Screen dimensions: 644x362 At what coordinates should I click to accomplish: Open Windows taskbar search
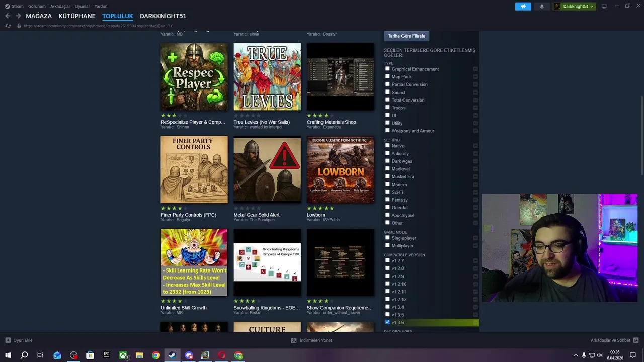point(24,355)
